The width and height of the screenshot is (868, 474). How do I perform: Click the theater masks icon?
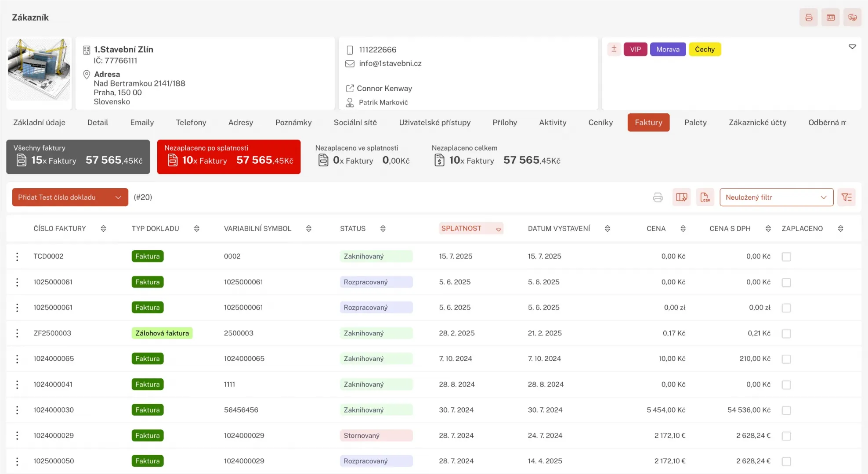point(852,18)
